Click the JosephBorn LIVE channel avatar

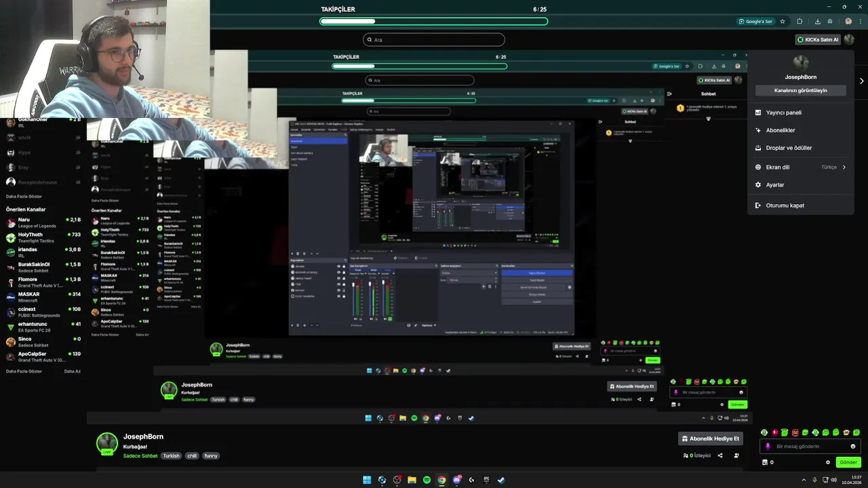point(107,444)
